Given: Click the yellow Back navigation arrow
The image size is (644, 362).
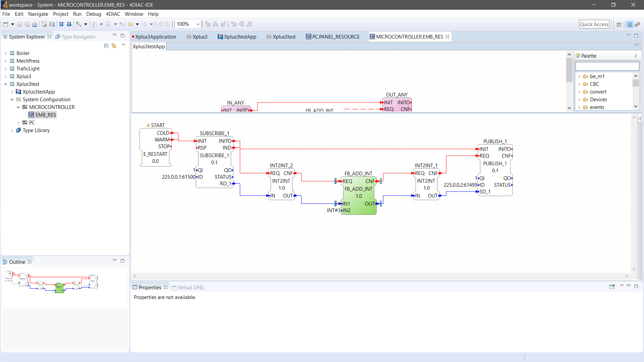Looking at the screenshot, I should point(130,24).
